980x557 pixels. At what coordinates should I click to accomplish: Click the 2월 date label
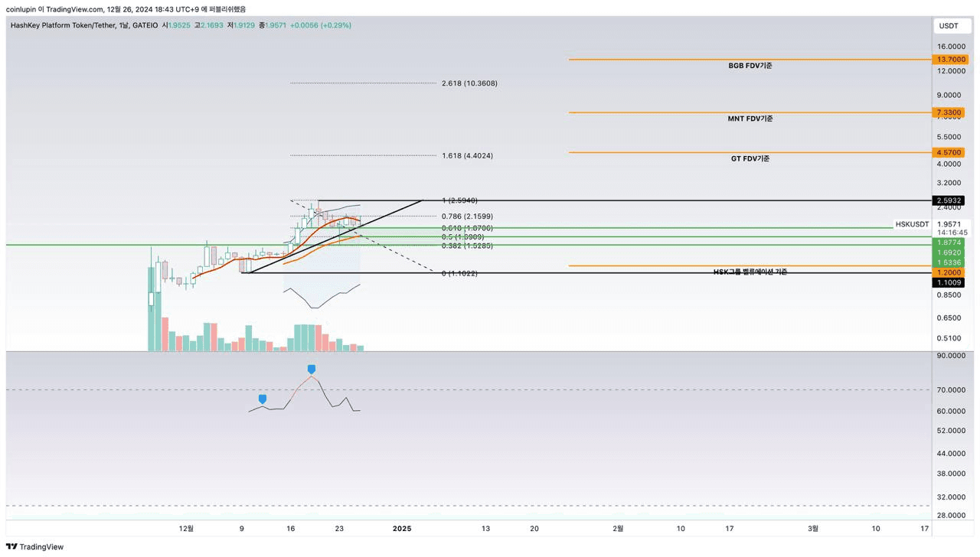pyautogui.click(x=619, y=528)
